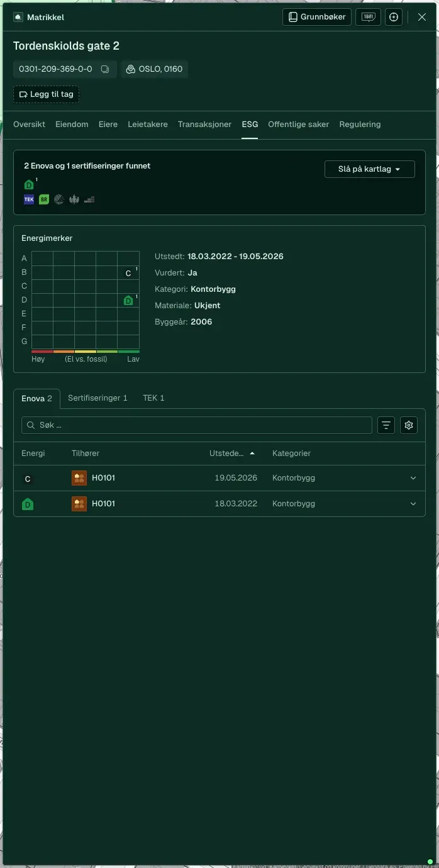Open the Offentlige saker tab
The width and height of the screenshot is (439, 868).
[298, 125]
